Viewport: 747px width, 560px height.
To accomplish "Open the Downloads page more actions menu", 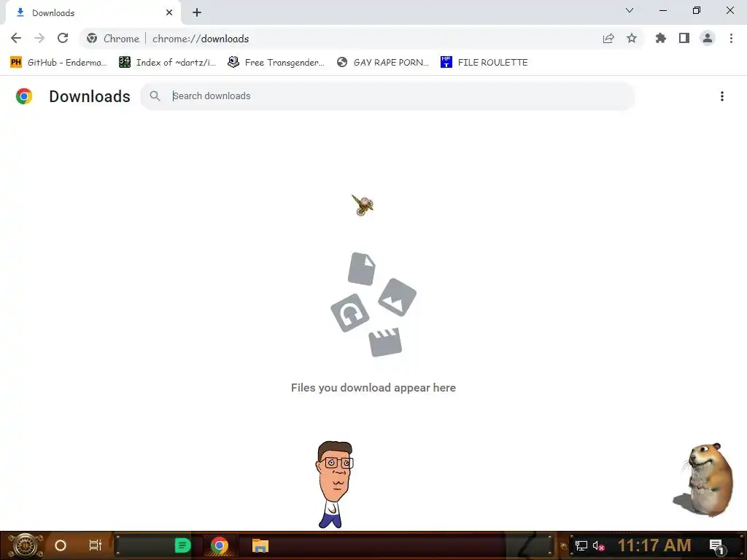I will 722,96.
